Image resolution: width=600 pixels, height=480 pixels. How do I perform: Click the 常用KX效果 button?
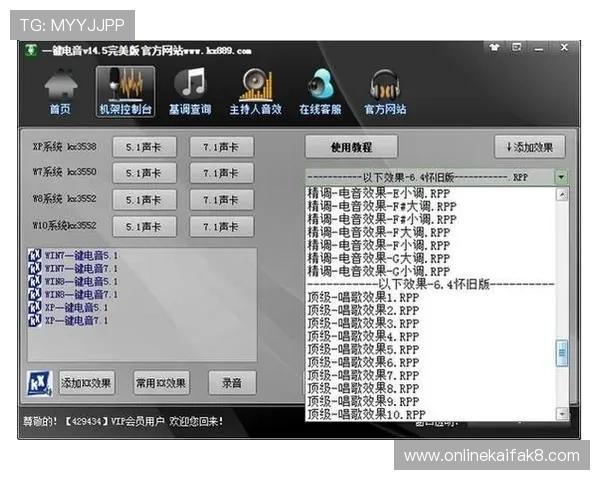coord(161,383)
